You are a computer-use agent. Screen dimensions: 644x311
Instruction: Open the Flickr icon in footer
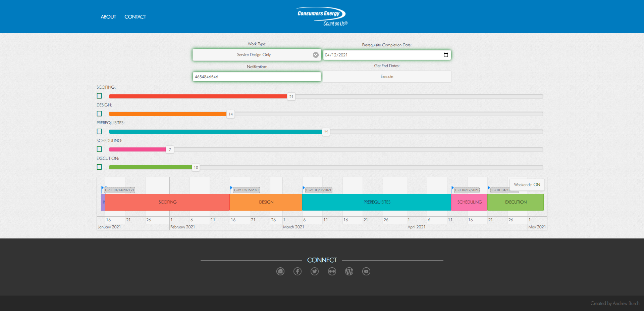point(332,271)
